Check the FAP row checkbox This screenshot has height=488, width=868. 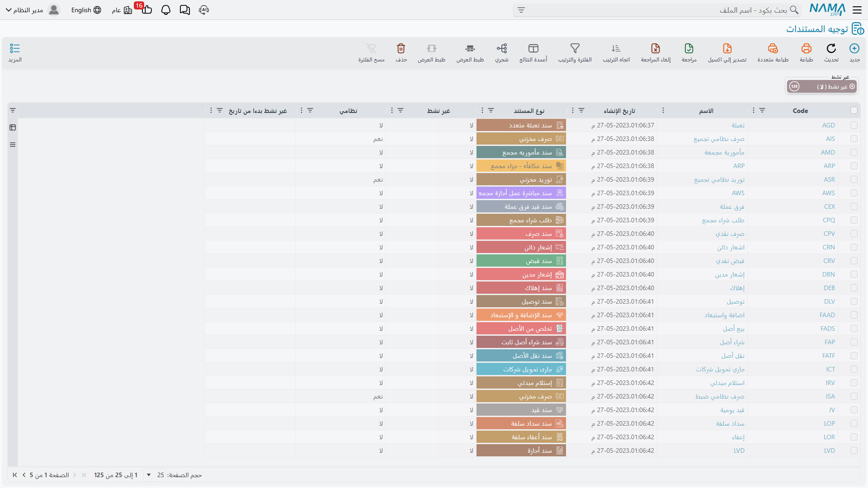pos(854,343)
